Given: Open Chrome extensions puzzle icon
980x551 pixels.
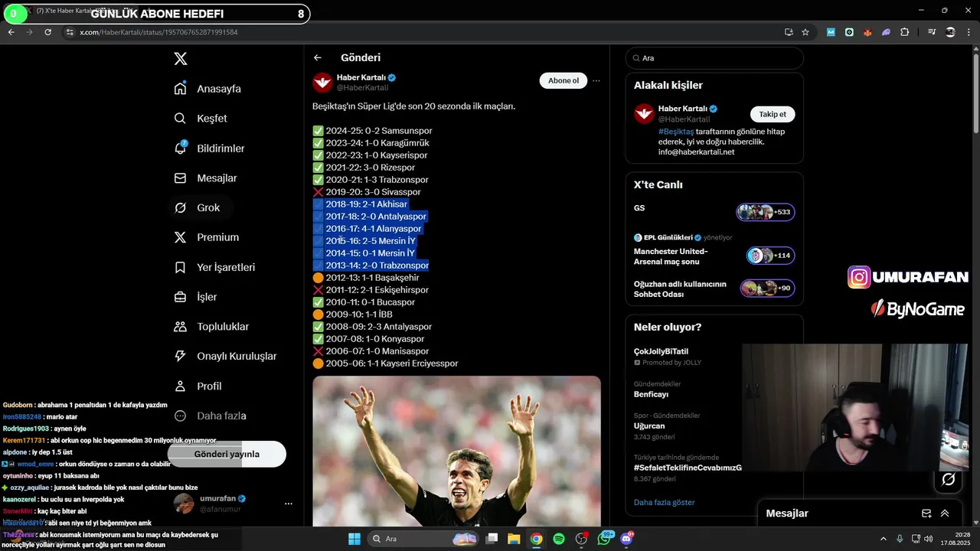Looking at the screenshot, I should point(904,32).
